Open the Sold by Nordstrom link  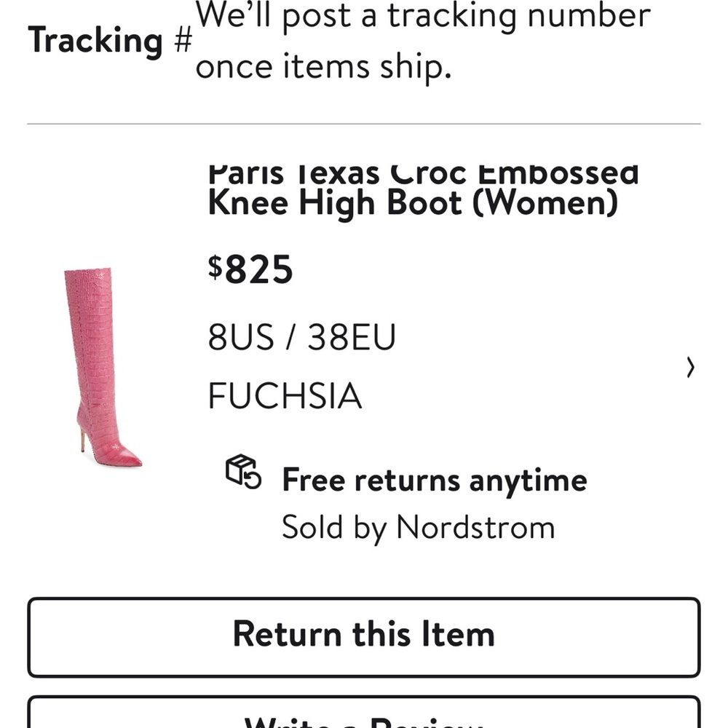click(x=419, y=527)
